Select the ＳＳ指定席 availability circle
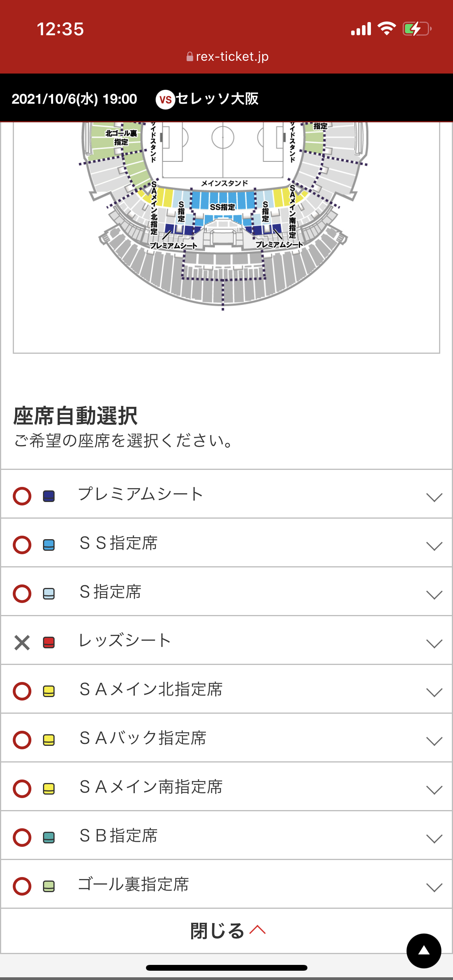453x980 pixels. tap(22, 545)
